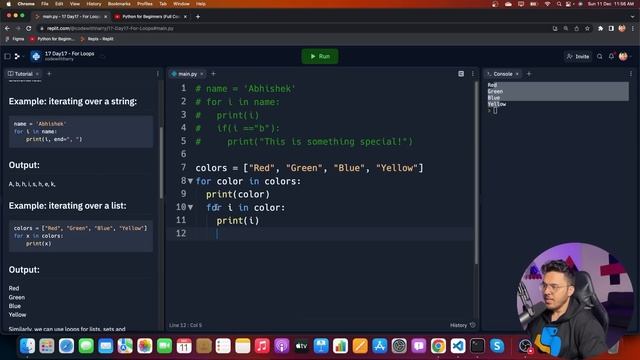Reload the page in Chrome
This screenshot has width=640, height=360.
[29, 28]
